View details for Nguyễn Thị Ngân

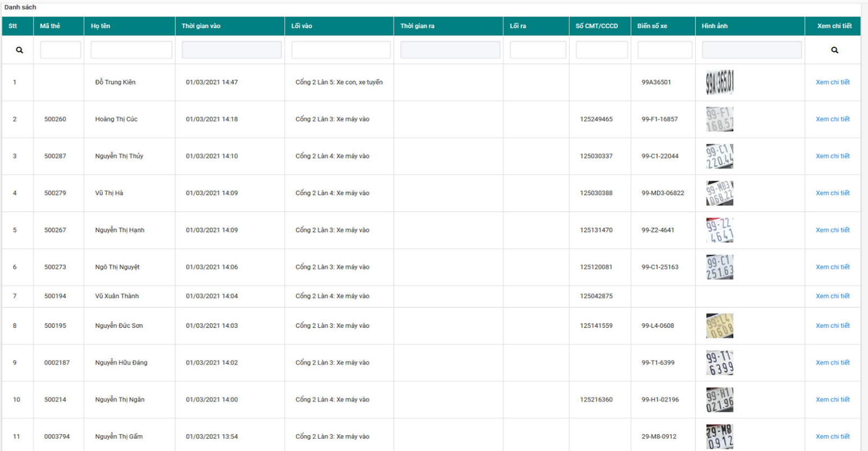coord(833,399)
